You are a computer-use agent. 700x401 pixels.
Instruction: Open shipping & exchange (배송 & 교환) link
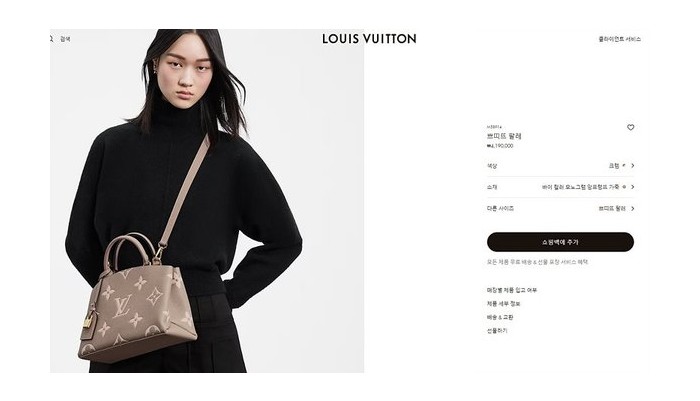click(x=500, y=317)
